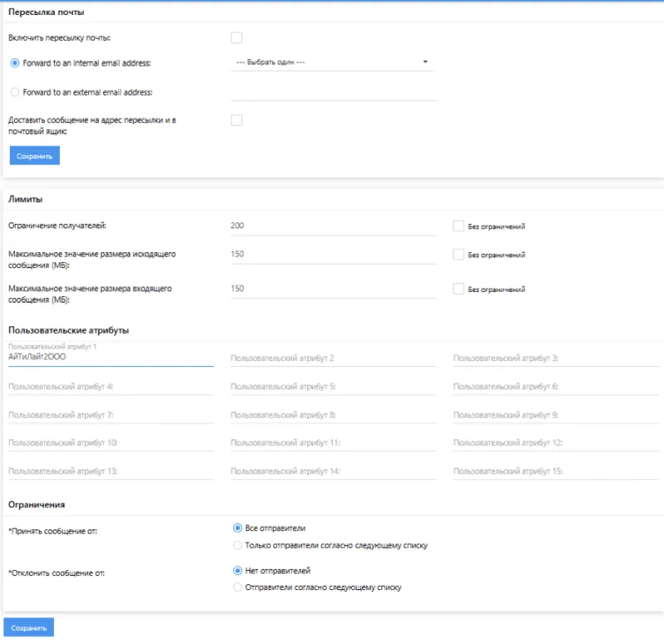Click the bottom 'Сохранить' button
664x644 pixels.
click(x=29, y=628)
